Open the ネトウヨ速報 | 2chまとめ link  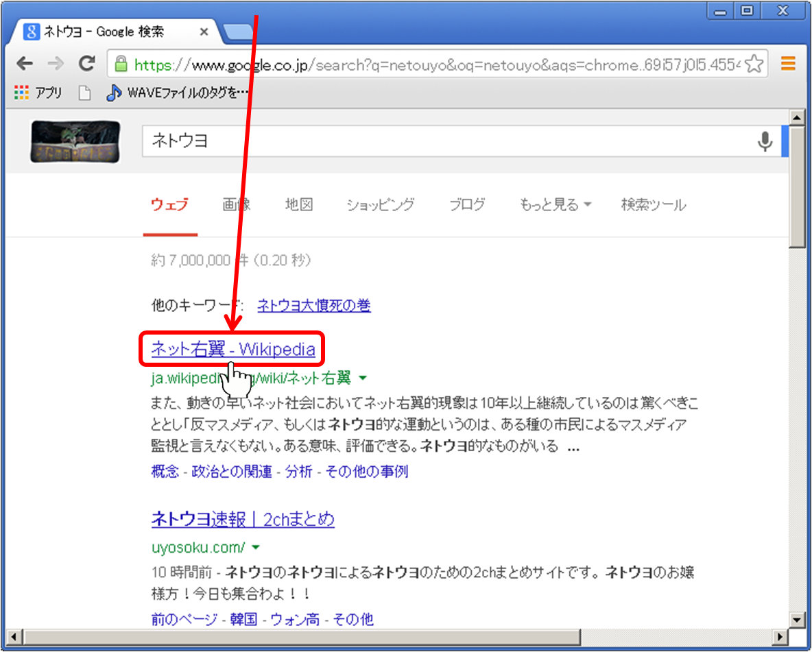(243, 519)
